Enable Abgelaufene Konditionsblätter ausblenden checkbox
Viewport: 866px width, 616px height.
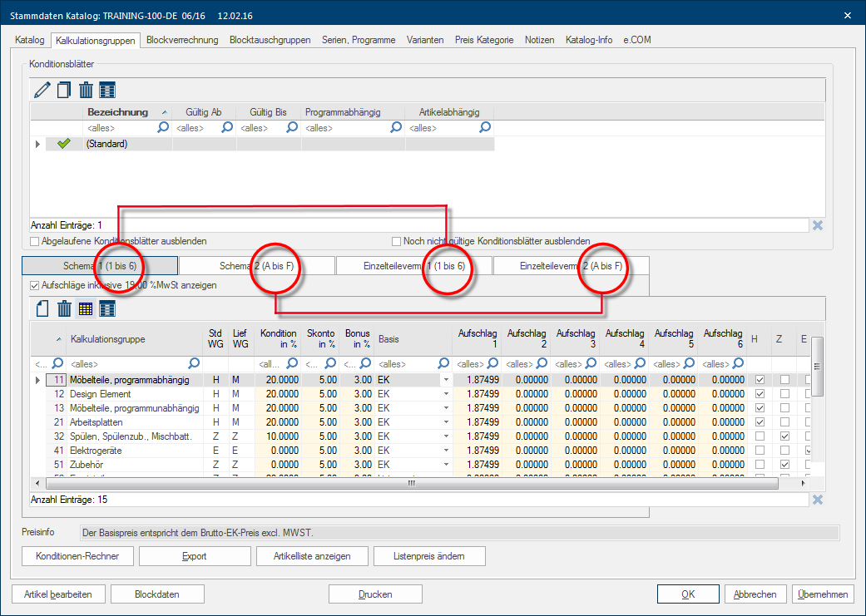coord(35,242)
